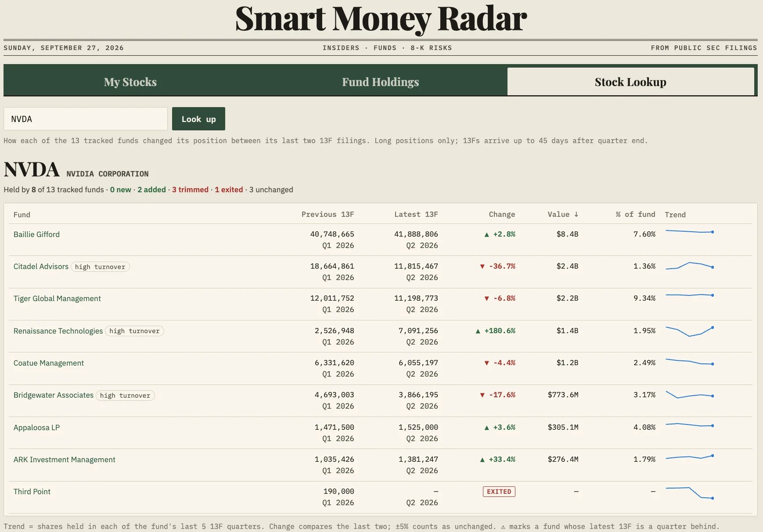Click the Baillie Gifford trend sparkline
Image resolution: width=763 pixels, height=532 pixels.
(x=690, y=231)
